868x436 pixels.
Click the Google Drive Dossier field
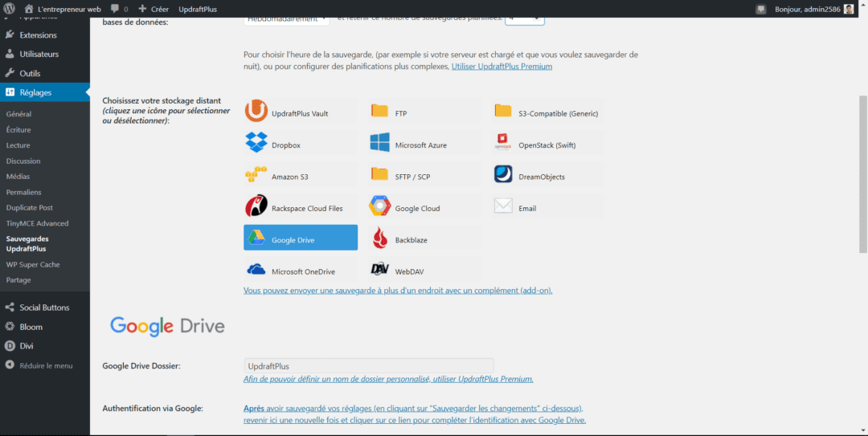pyautogui.click(x=369, y=365)
